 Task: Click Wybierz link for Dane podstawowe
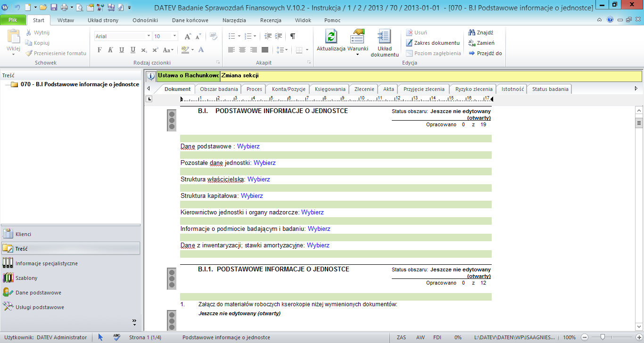pos(248,147)
